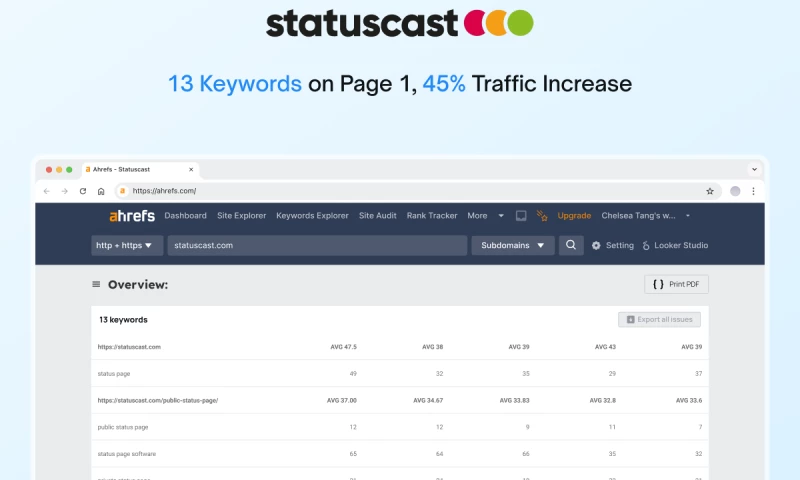Open the Setting gear icon
The image size is (800, 480).
click(596, 245)
